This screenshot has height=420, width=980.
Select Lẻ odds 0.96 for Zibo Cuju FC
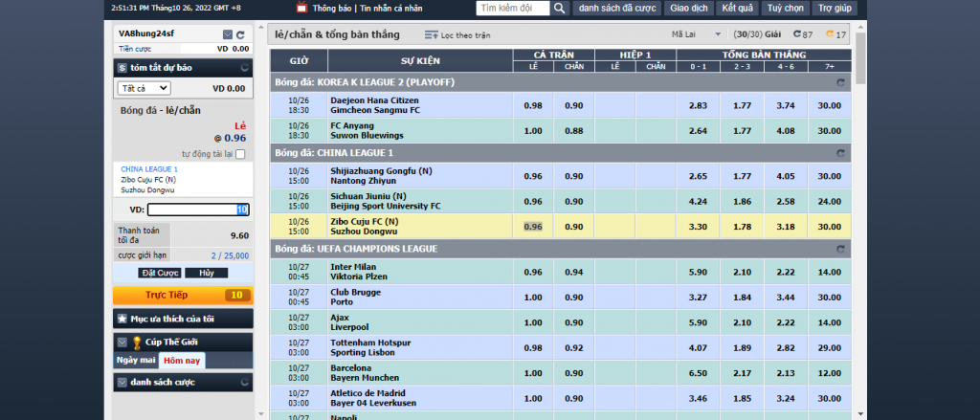coord(533,227)
